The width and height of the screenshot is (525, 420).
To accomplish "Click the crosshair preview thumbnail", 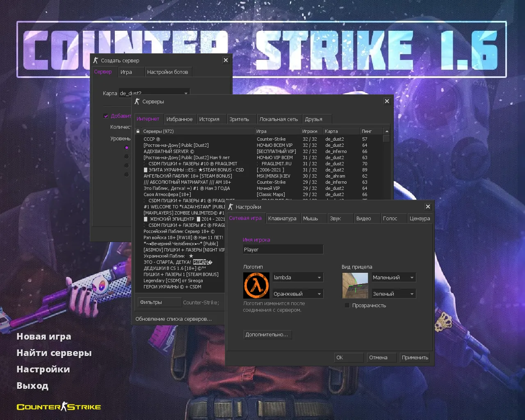I will [355, 285].
